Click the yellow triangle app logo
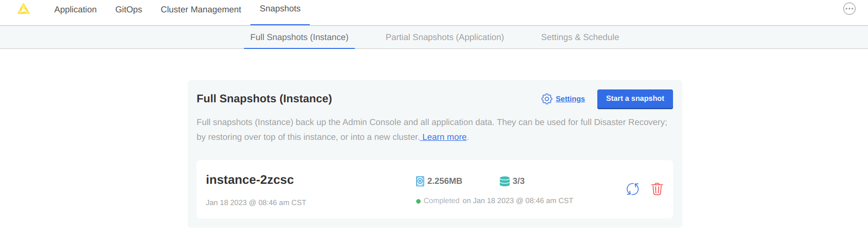 tap(23, 9)
